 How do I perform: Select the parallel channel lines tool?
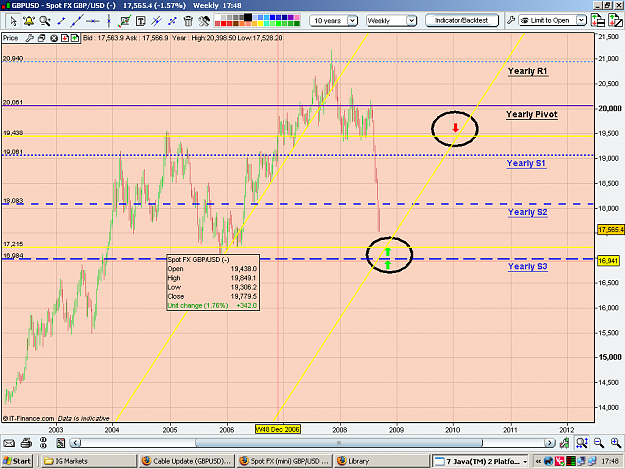point(156,21)
